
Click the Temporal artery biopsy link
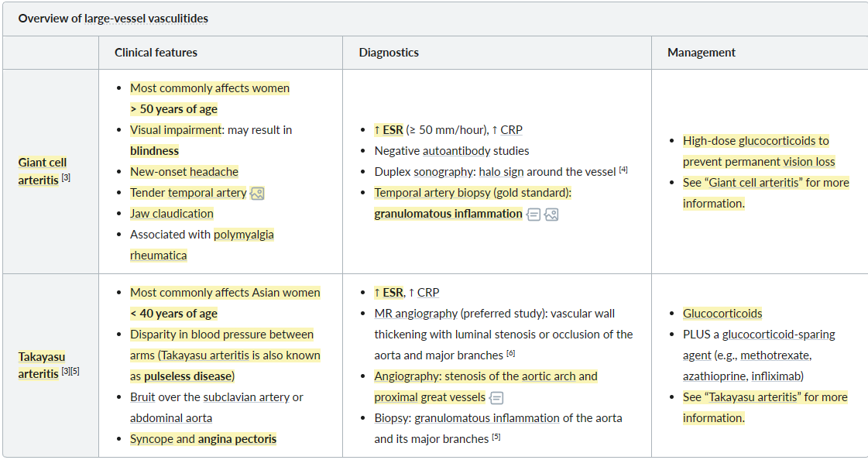pyautogui.click(x=433, y=193)
